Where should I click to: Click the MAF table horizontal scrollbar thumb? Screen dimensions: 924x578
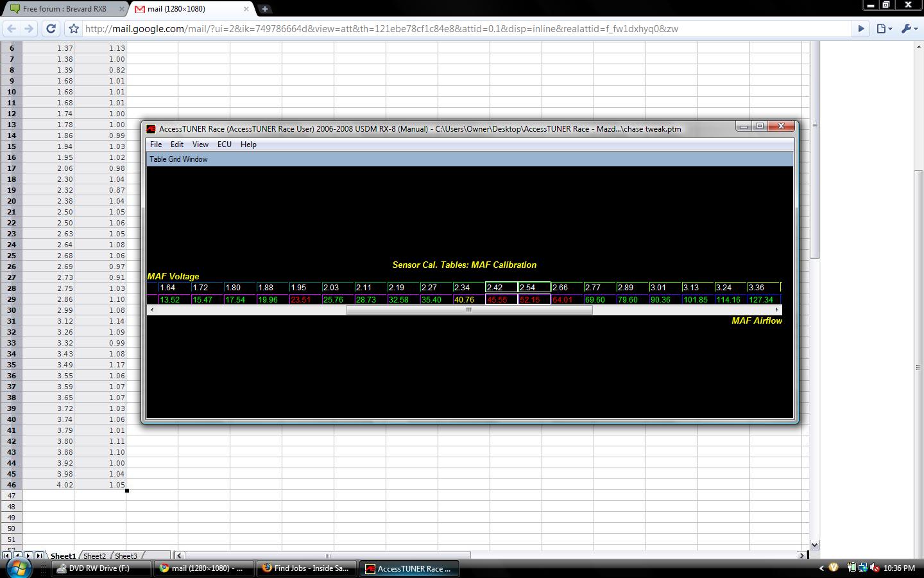[468, 310]
